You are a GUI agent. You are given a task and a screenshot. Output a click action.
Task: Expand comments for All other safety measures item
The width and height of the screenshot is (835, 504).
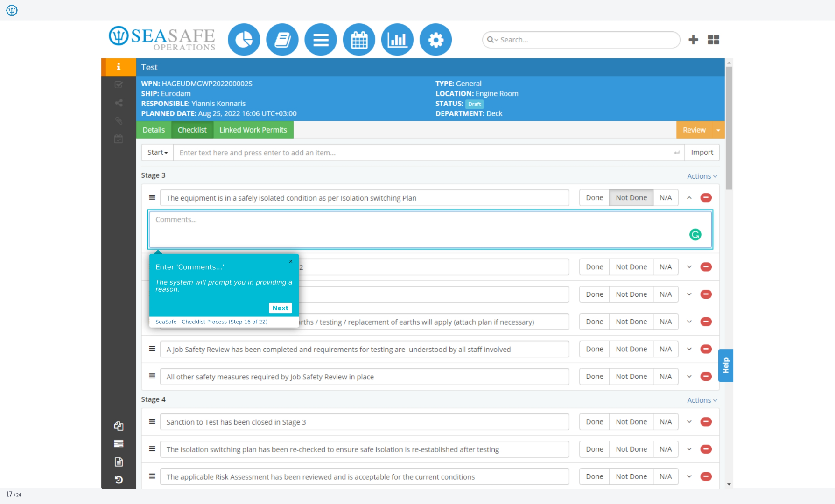[689, 376]
